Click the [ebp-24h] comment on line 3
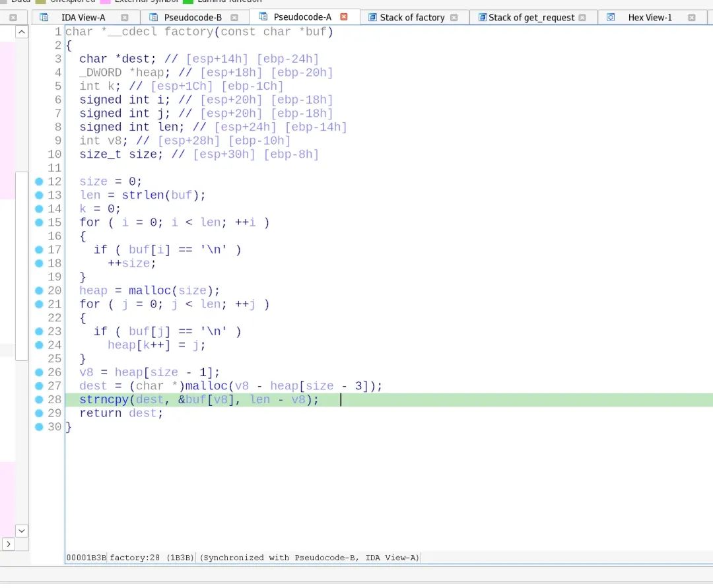The width and height of the screenshot is (713, 588). pos(287,59)
